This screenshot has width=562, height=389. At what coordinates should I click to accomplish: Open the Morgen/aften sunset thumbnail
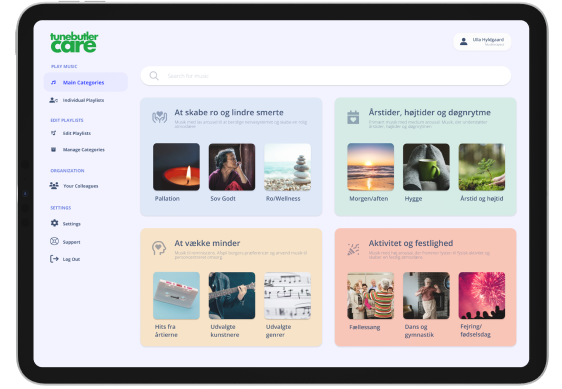point(371,167)
